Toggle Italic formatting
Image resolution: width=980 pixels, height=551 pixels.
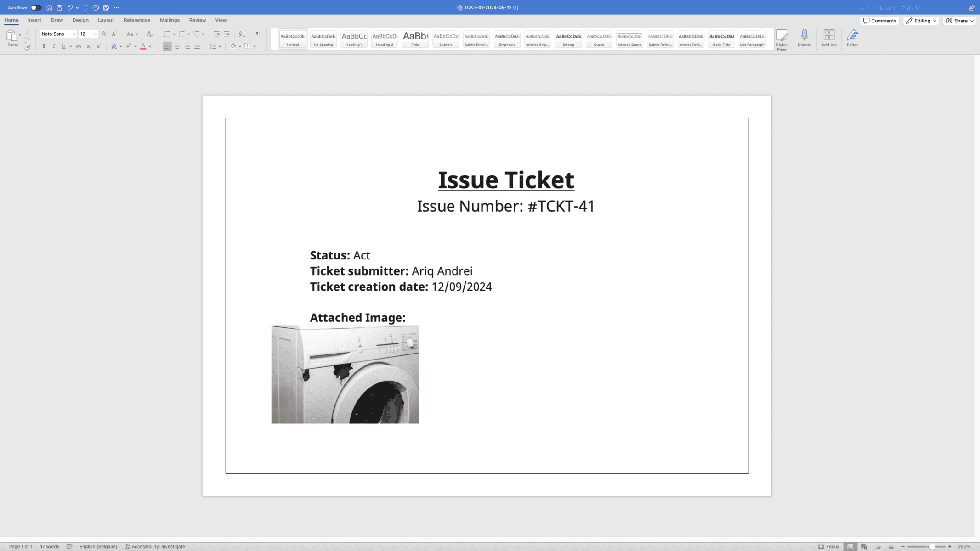pyautogui.click(x=54, y=46)
